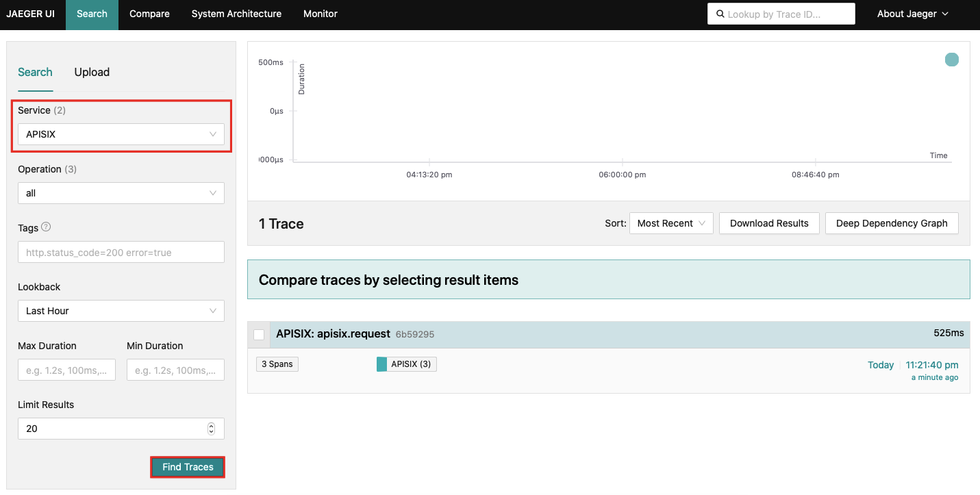Click the Limit Results number field

[121, 429]
